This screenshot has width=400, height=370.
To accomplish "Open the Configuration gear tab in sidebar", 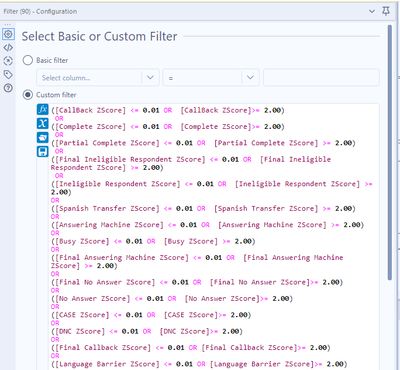I will click(x=8, y=34).
